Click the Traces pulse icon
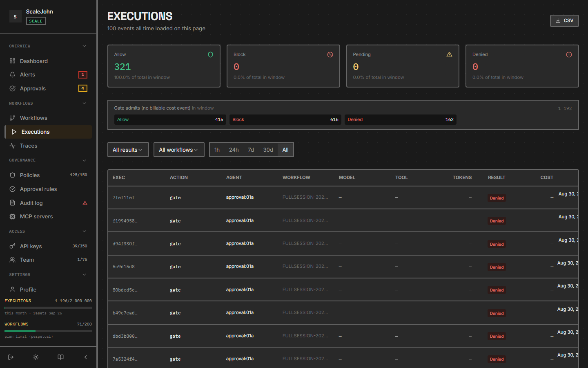The width and height of the screenshot is (588, 368). point(12,146)
